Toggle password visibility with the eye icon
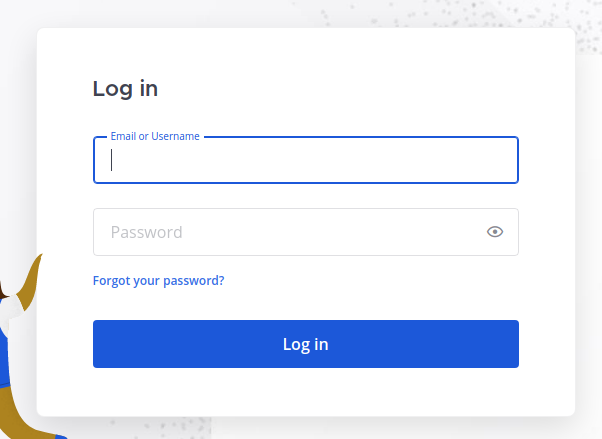Screen dimensions: 602x439 coord(494,232)
